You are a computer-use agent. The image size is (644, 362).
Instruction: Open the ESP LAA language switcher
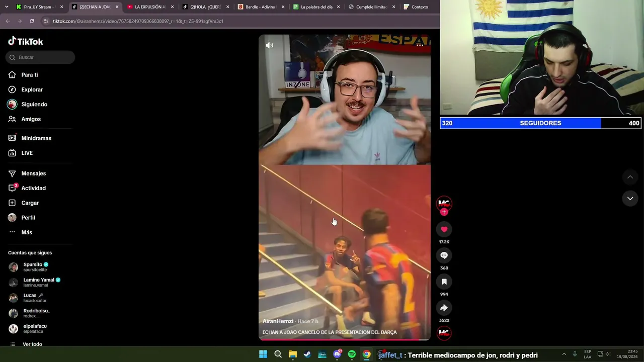588,354
